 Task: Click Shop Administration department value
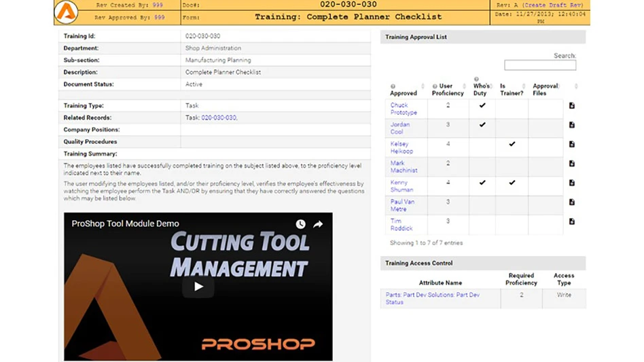coord(213,48)
